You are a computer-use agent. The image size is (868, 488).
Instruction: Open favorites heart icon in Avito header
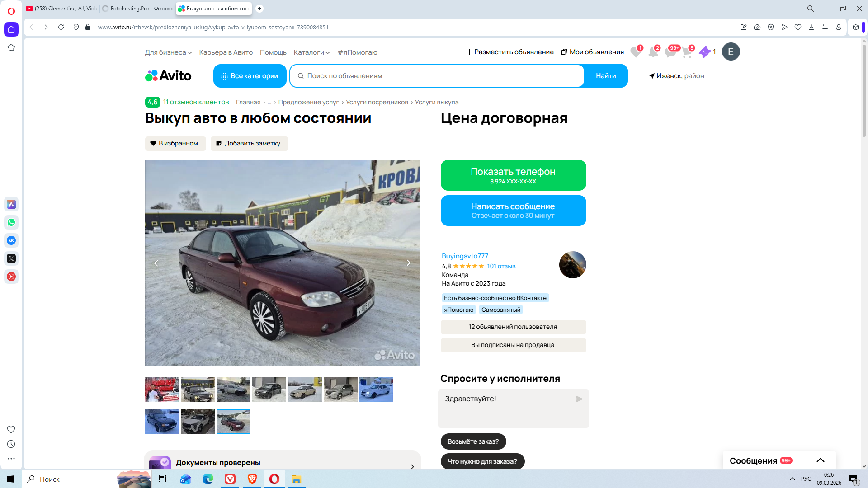(636, 52)
